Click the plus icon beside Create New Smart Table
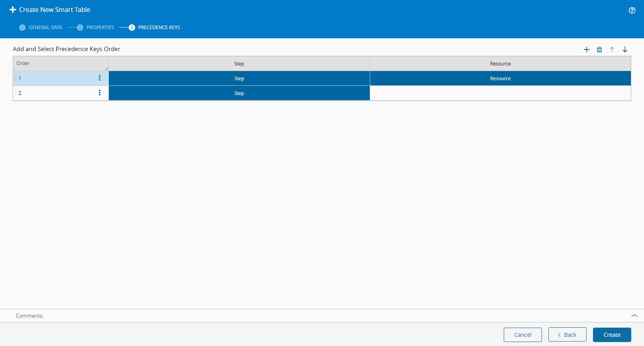Screen dimensions: 644x346 (x=13, y=10)
